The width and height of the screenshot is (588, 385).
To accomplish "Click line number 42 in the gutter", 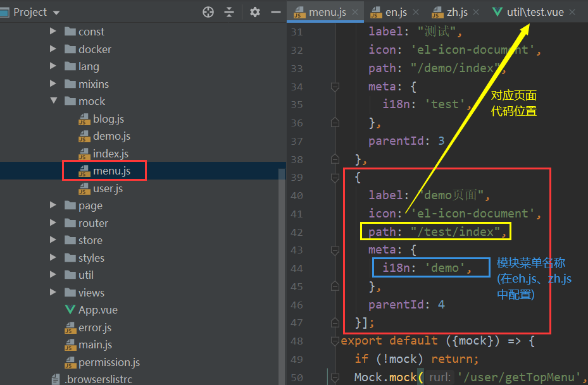I will (296, 231).
